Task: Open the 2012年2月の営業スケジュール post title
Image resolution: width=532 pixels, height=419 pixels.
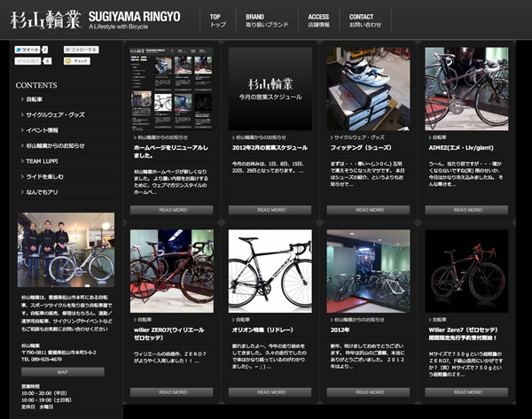Action: (270, 147)
